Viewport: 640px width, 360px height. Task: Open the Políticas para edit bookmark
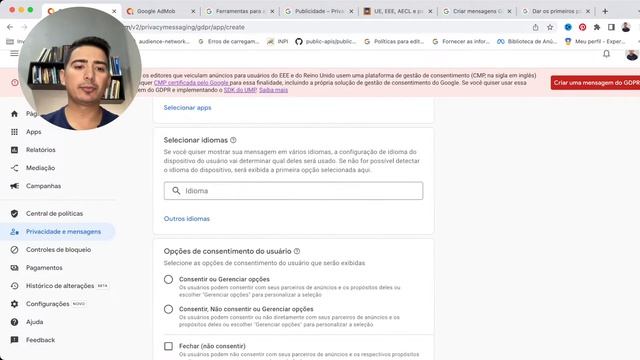pos(394,42)
